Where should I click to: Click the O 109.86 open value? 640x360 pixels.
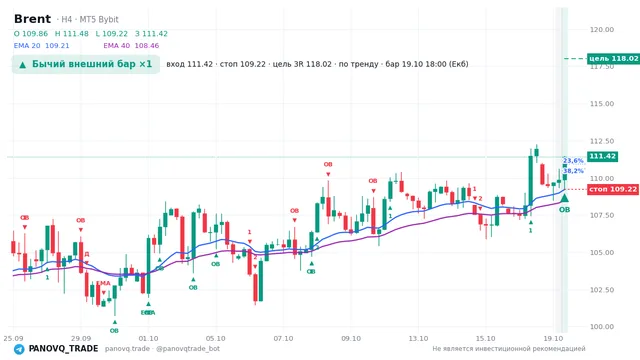(31, 34)
